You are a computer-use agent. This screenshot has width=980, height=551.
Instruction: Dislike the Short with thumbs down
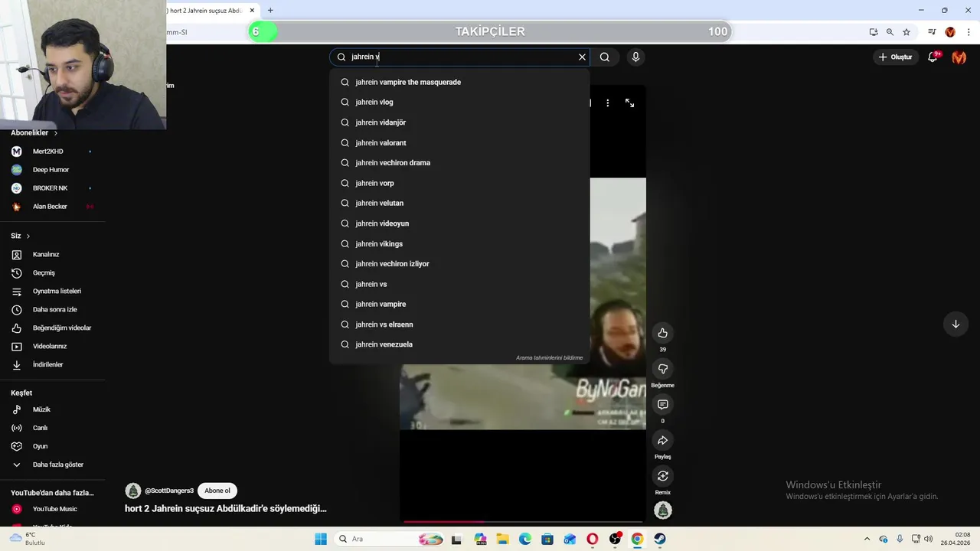[663, 369]
